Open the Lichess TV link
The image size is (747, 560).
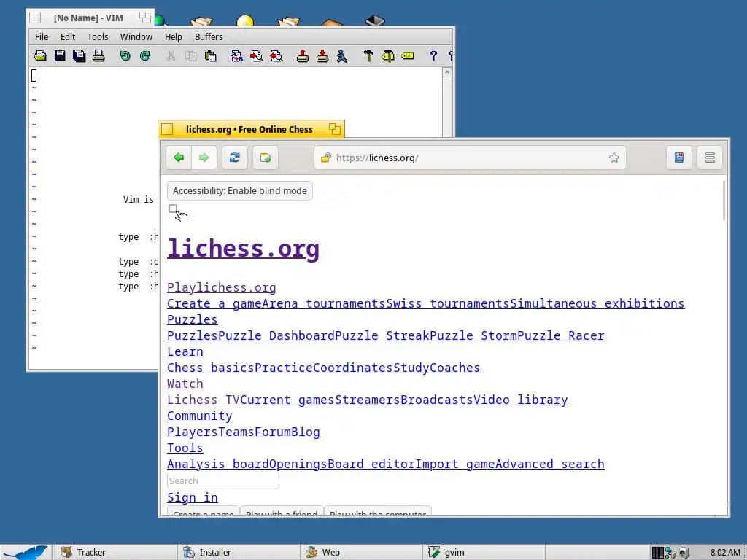pos(204,400)
